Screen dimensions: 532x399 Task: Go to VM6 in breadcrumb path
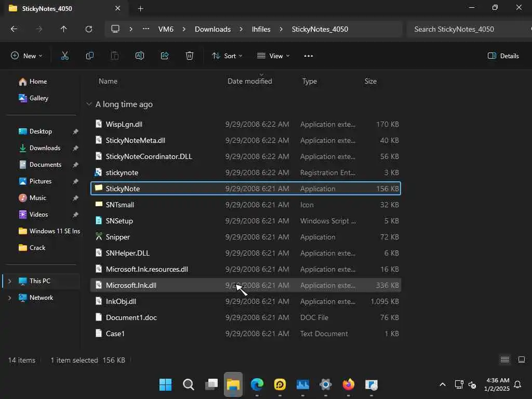coord(166,29)
